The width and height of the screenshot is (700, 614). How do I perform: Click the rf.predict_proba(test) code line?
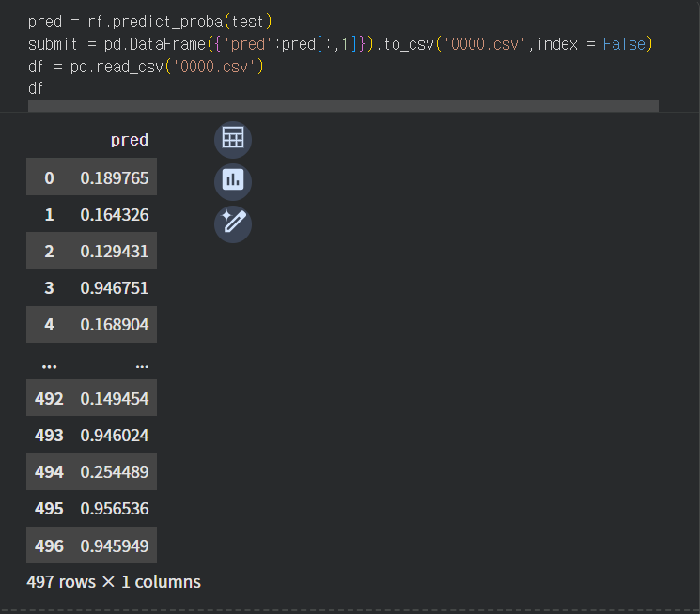(150, 22)
